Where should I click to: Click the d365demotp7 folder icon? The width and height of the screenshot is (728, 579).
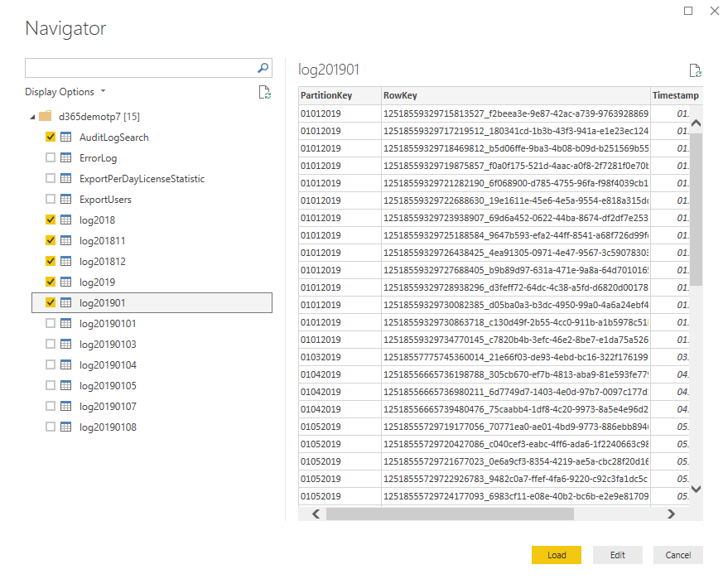[46, 116]
